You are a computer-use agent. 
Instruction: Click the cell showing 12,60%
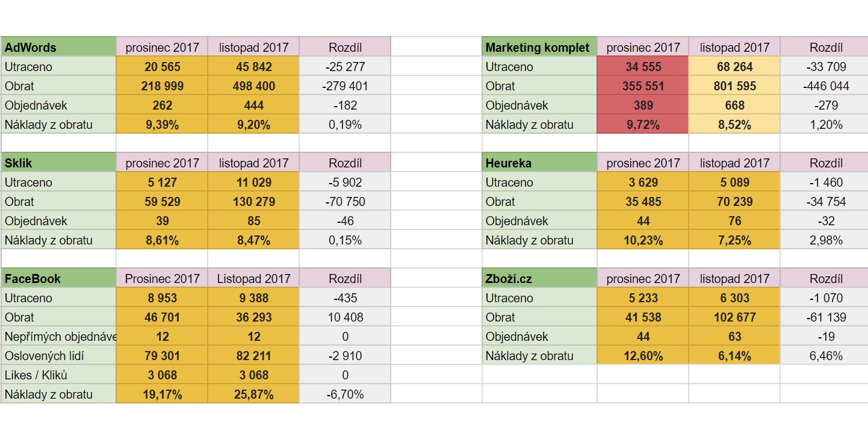click(643, 355)
